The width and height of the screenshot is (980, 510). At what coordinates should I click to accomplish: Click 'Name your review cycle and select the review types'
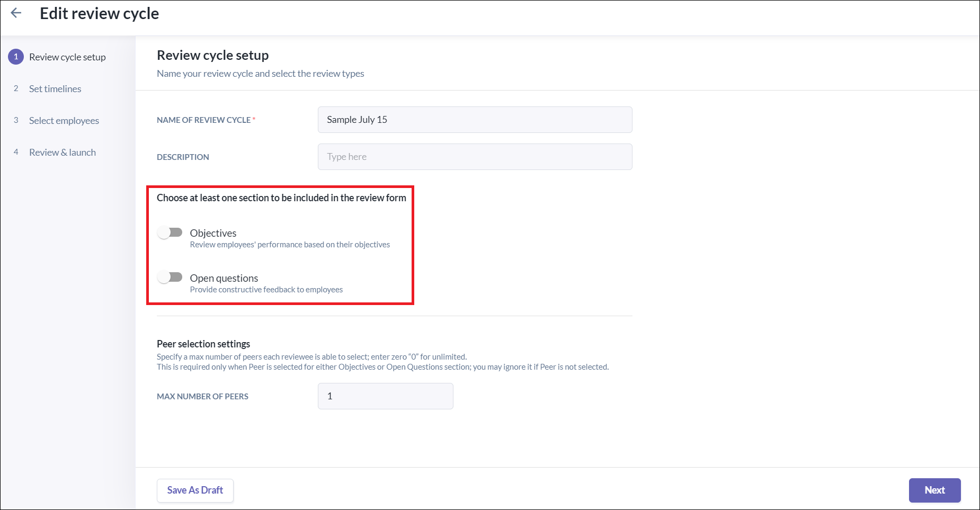tap(260, 74)
